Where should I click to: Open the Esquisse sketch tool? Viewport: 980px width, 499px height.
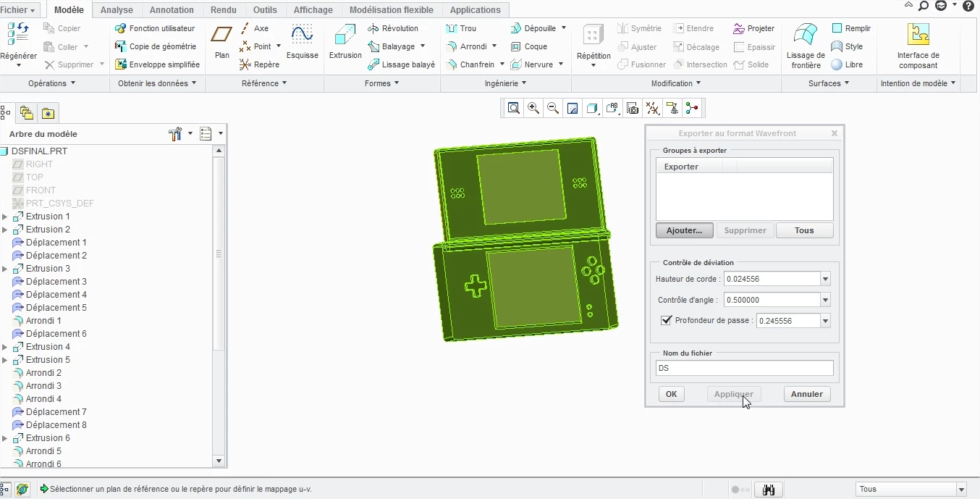302,42
